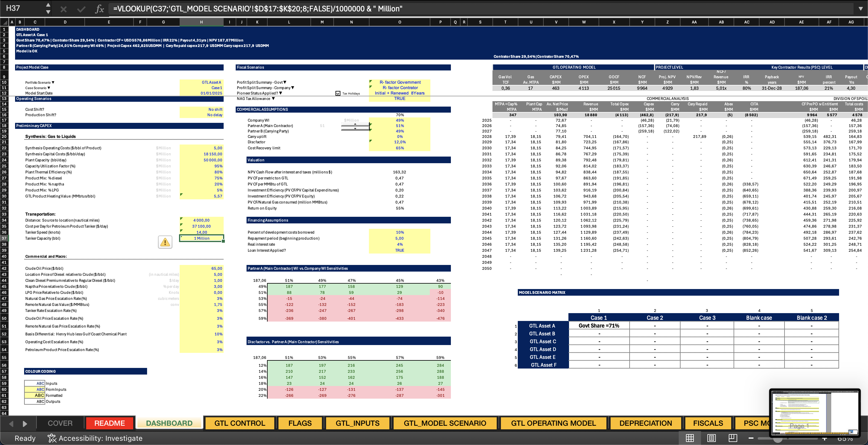Open Profit Split Summary - Govt dropdown arrow
Image resolution: width=868 pixels, height=445 pixels.
pyautogui.click(x=285, y=82)
